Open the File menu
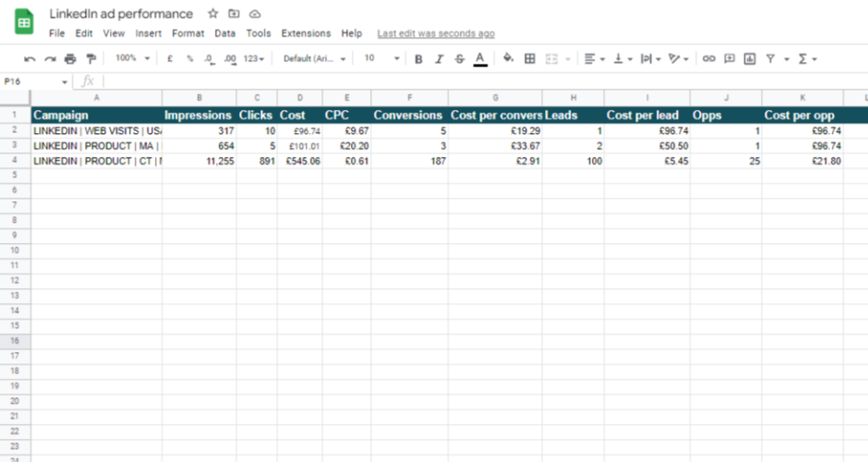The width and height of the screenshot is (868, 462). (56, 33)
